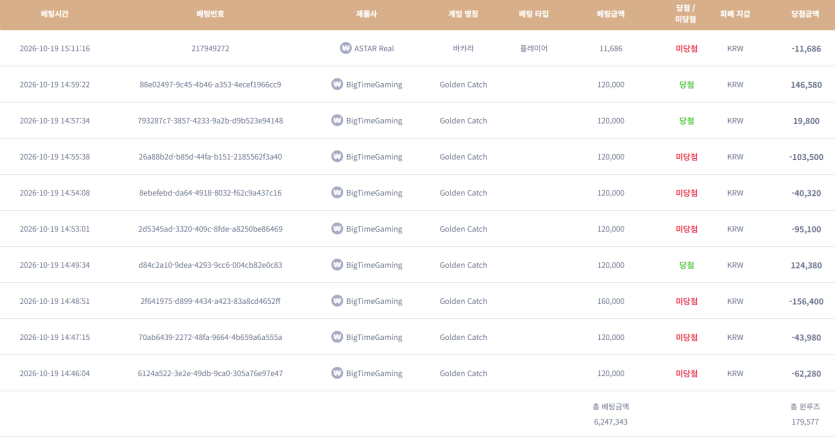Click the timestamp 2026-10-19 15:11:16
This screenshot has width=835, height=437.
[55, 48]
